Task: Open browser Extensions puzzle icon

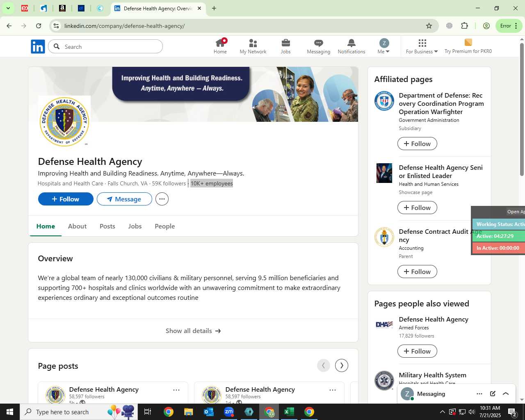Action: point(464,26)
